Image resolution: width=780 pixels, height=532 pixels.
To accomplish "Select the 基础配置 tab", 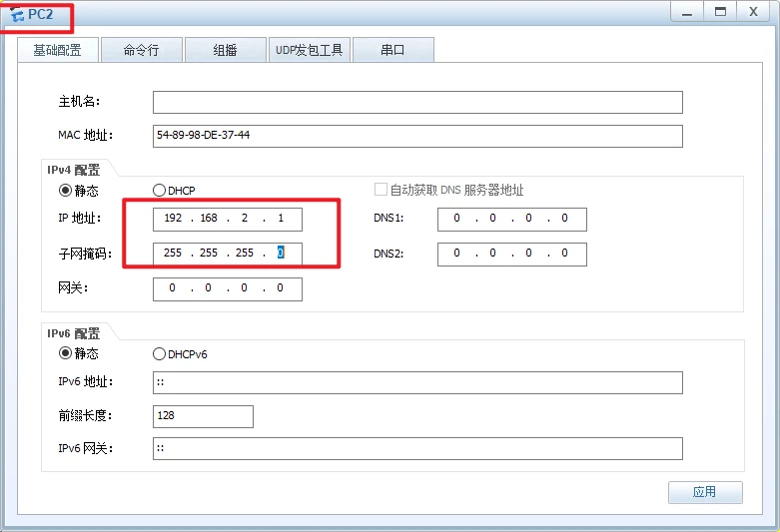I will pos(57,50).
